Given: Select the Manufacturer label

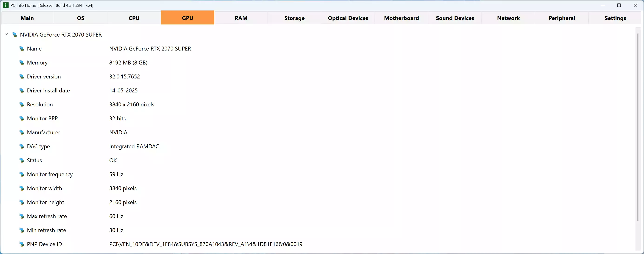Looking at the screenshot, I should pyautogui.click(x=43, y=132).
